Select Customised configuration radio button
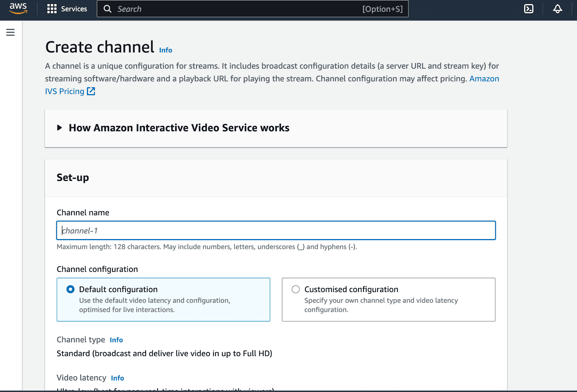577x392 pixels. pos(296,289)
